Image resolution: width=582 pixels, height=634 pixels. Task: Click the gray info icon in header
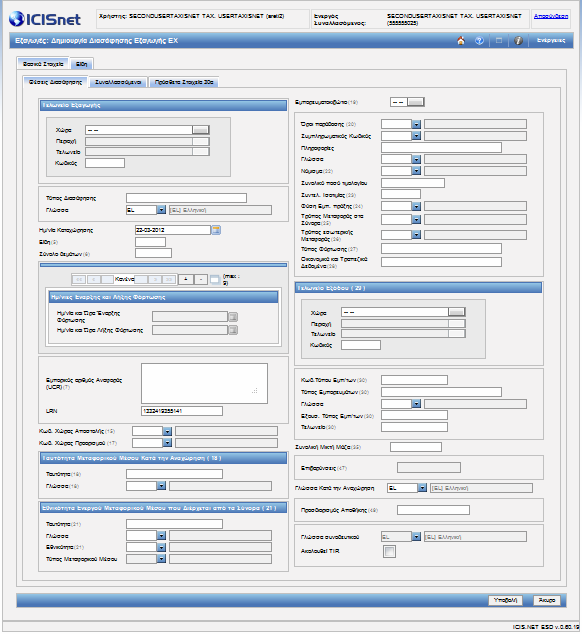[518, 40]
